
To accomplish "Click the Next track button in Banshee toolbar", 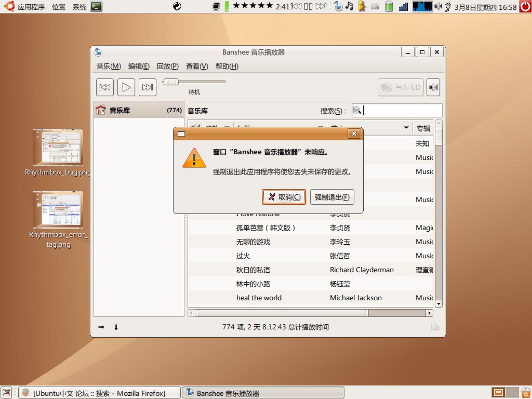I will tap(148, 87).
